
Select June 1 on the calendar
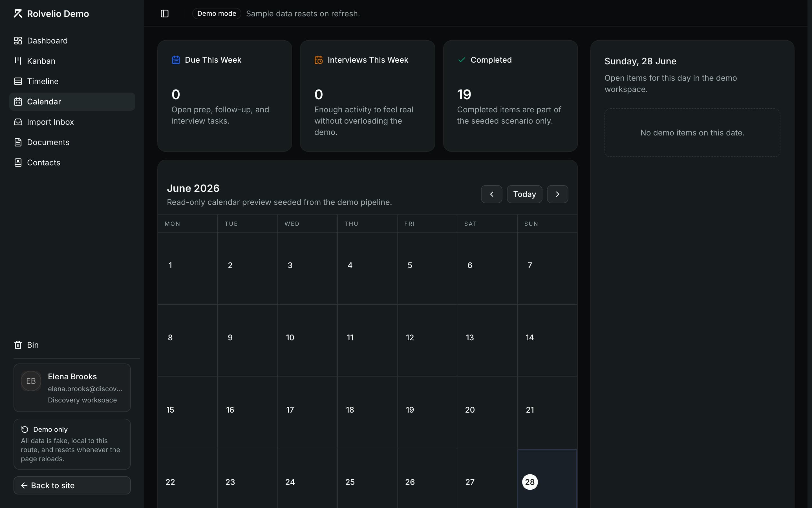tap(187, 268)
